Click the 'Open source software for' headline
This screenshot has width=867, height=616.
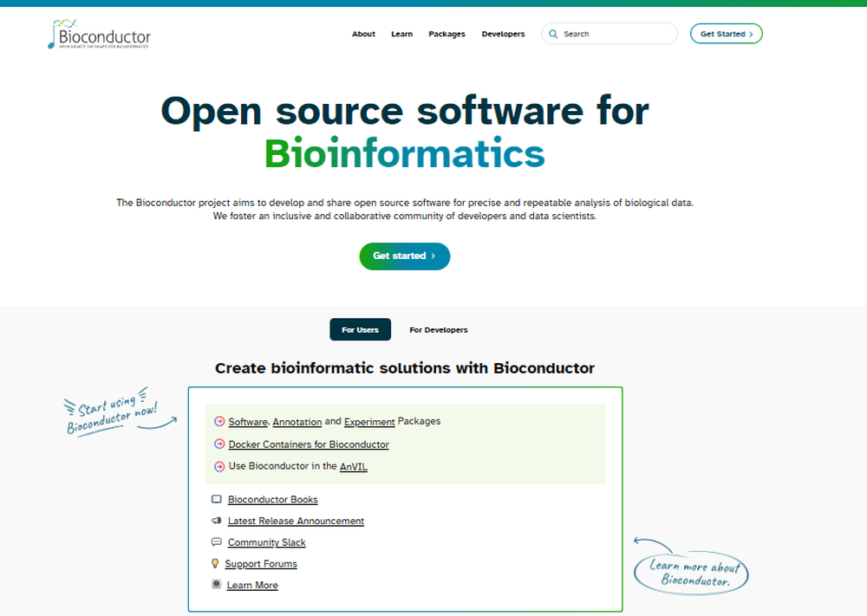coord(405,112)
